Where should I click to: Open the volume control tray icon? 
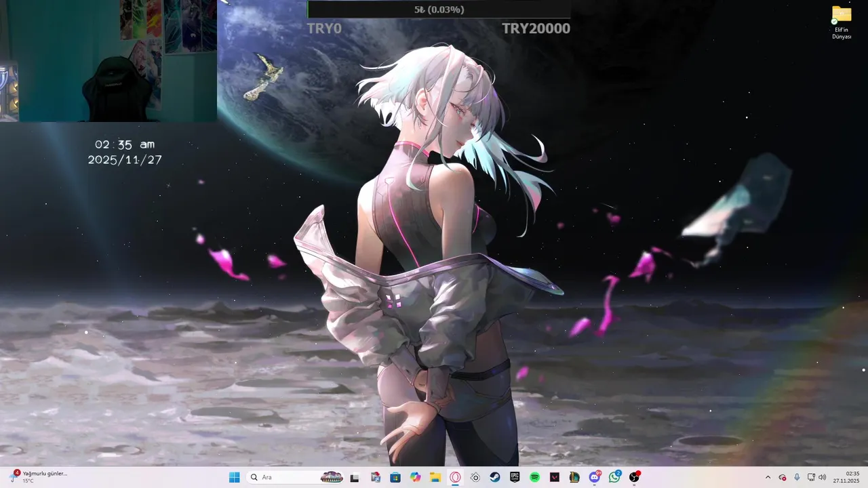click(x=823, y=477)
